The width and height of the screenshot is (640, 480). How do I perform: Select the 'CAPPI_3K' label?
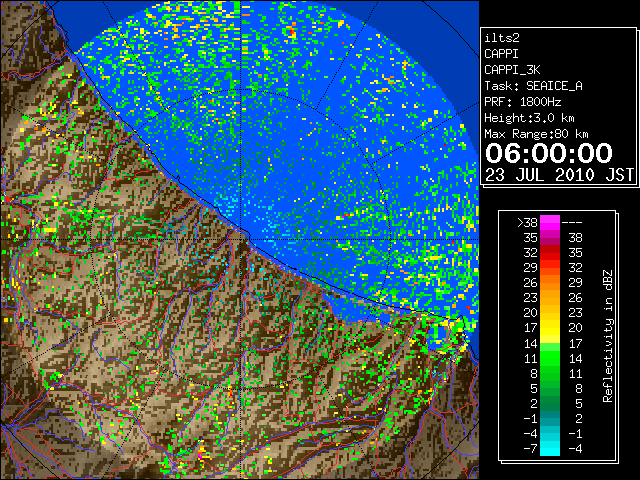[512, 70]
